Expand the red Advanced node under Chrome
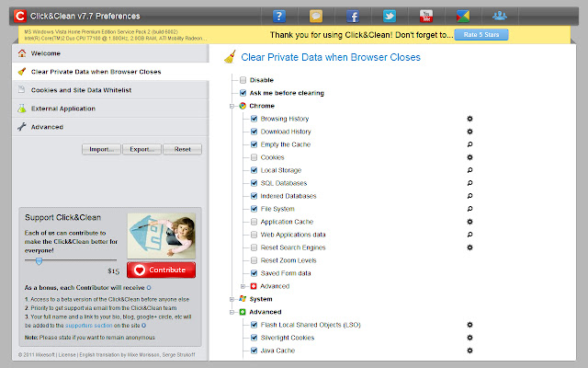Image resolution: width=588 pixels, height=368 pixels. click(243, 286)
